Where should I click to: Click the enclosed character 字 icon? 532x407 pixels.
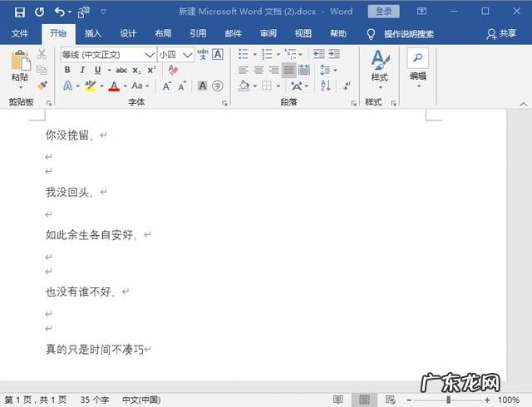218,86
